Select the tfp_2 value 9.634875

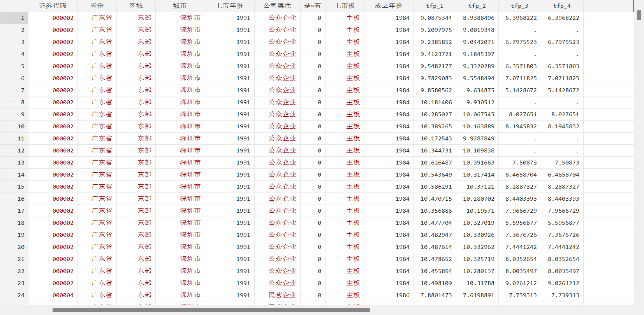click(x=480, y=90)
